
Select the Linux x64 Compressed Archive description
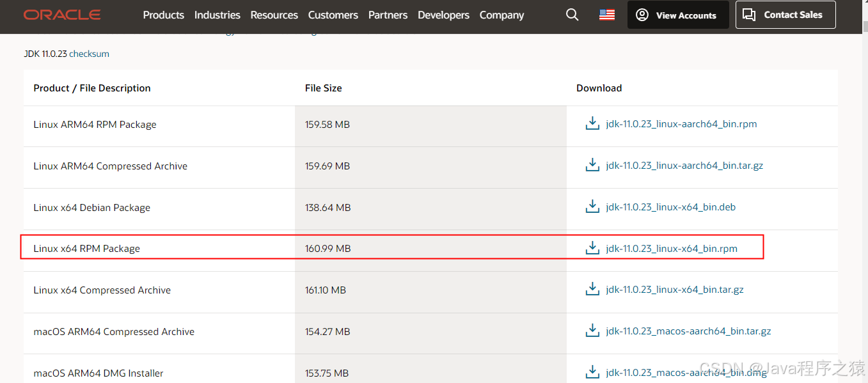pos(102,290)
